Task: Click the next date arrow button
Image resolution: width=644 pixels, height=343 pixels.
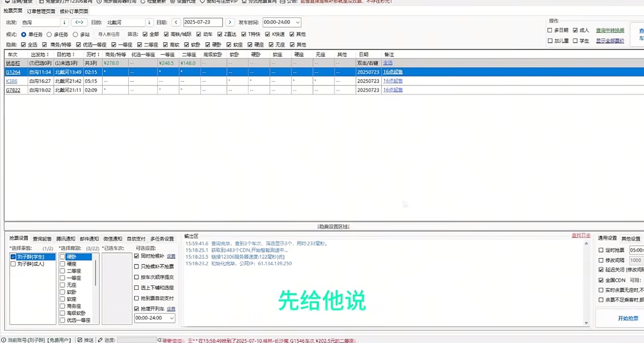Action: click(230, 22)
